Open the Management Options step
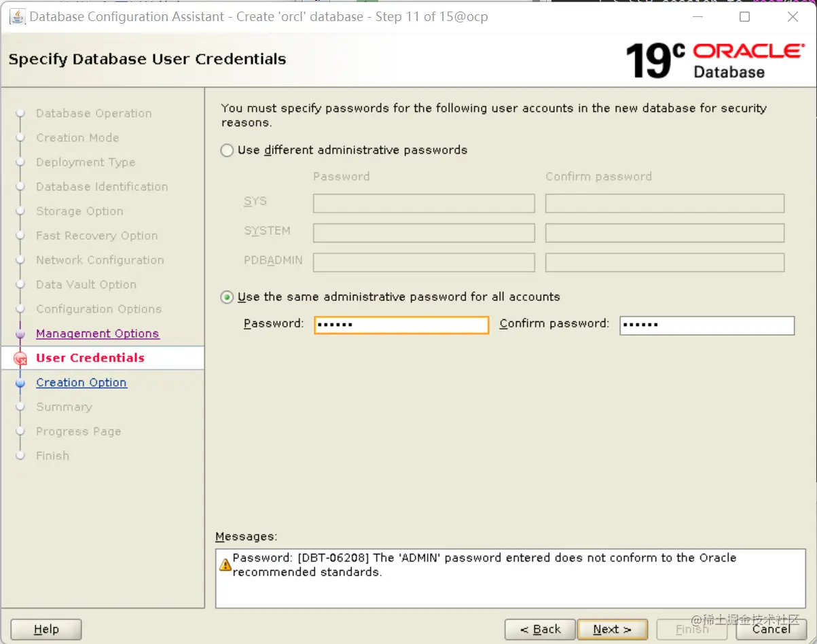Image resolution: width=817 pixels, height=644 pixels. pyautogui.click(x=98, y=334)
